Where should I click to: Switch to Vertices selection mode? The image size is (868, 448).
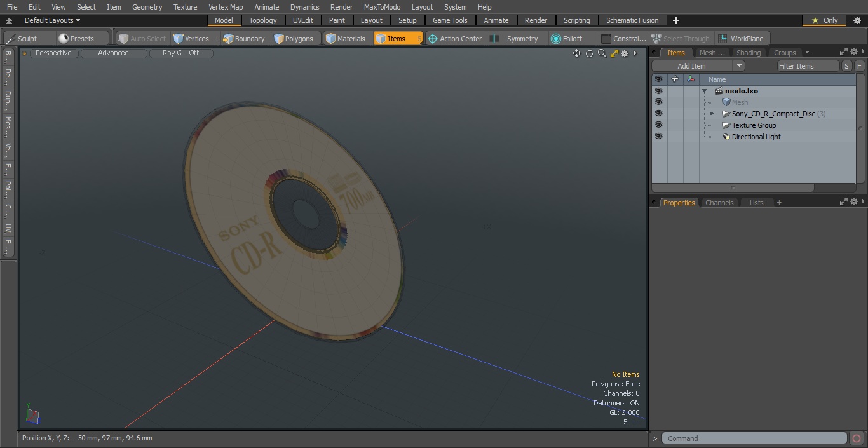(195, 39)
